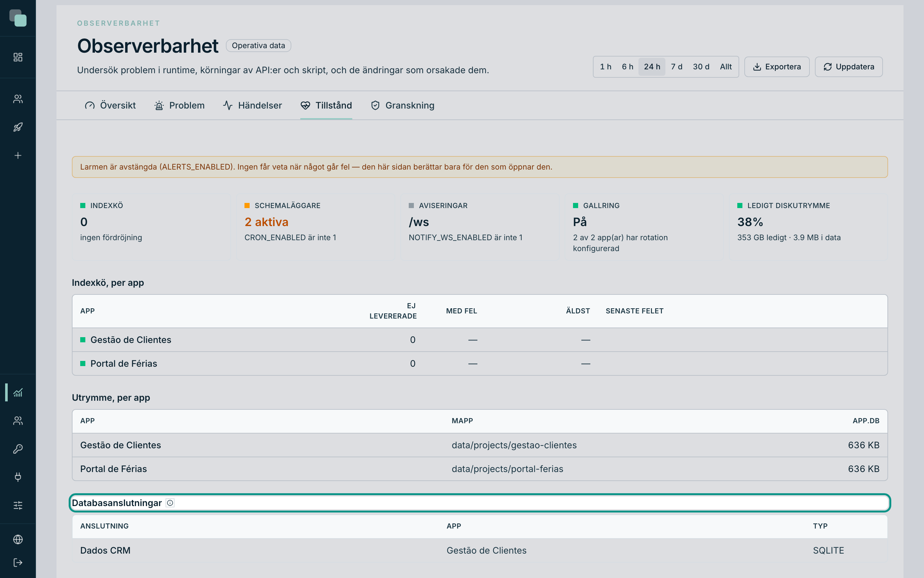Switch to the Granskning tab

(402, 106)
